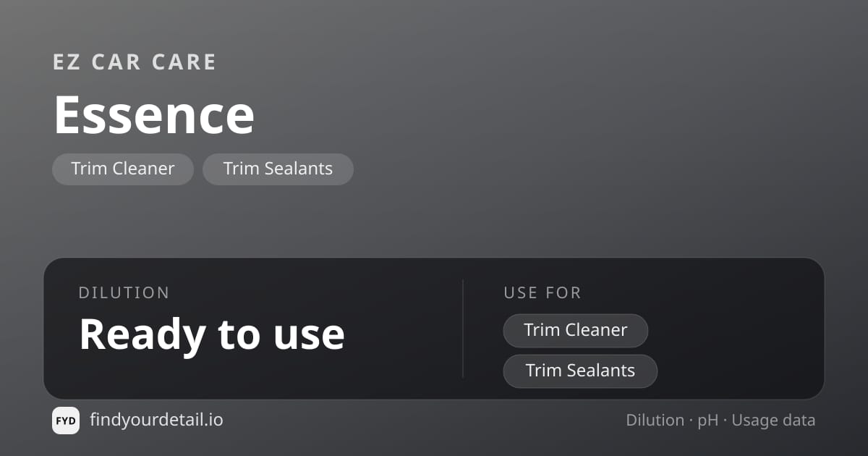868x456 pixels.
Task: Select the Trim Sealants tag below Essence
Action: (x=278, y=169)
